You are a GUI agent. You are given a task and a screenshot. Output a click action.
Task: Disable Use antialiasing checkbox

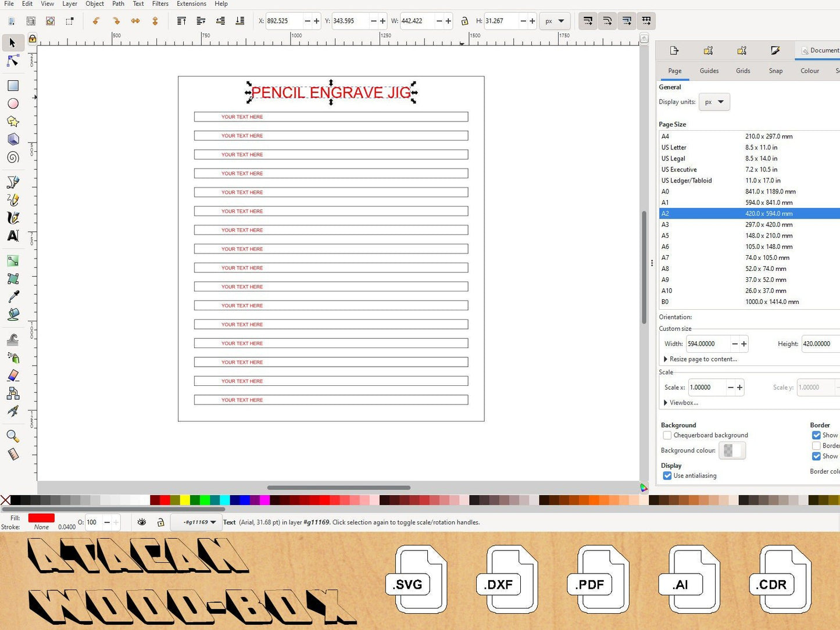click(667, 476)
